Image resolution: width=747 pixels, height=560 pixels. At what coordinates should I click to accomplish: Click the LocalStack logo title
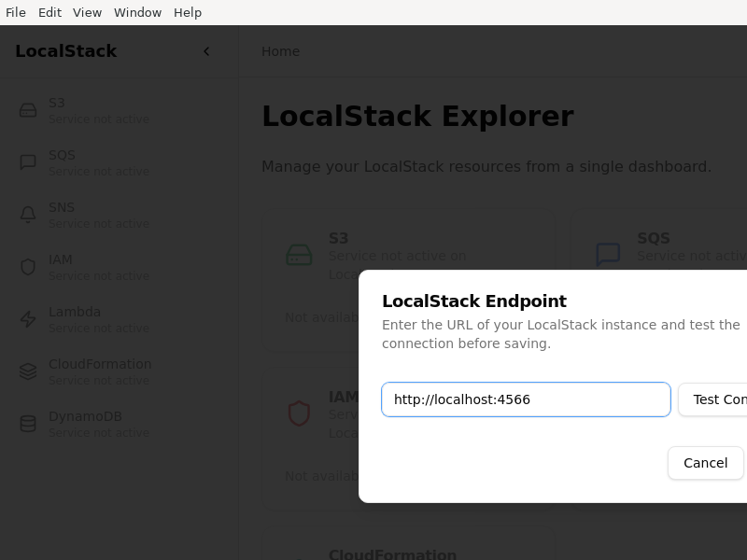pos(65,51)
